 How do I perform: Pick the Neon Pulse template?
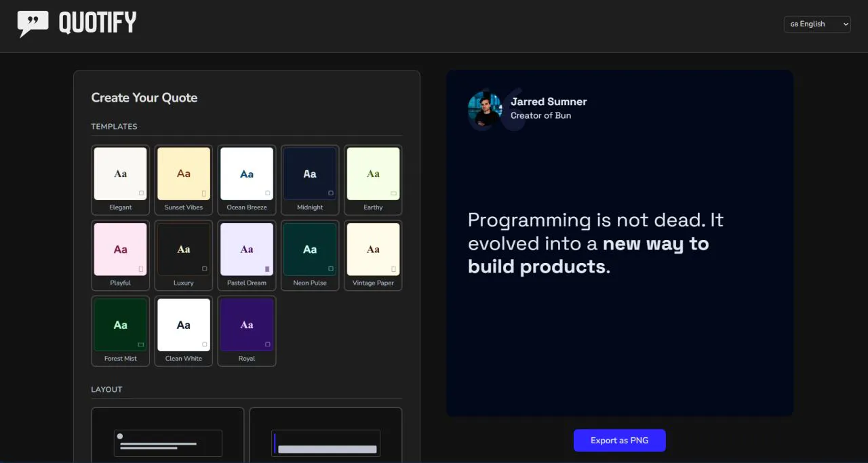(x=310, y=256)
